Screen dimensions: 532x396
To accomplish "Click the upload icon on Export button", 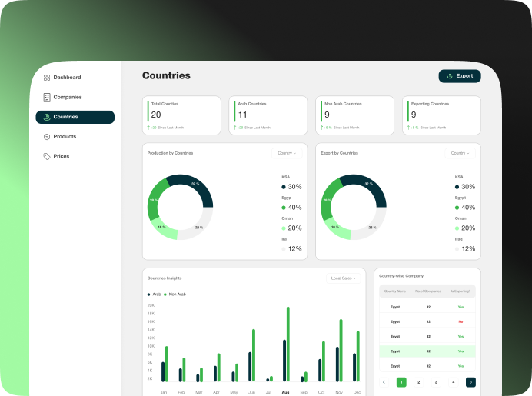I will coord(450,76).
